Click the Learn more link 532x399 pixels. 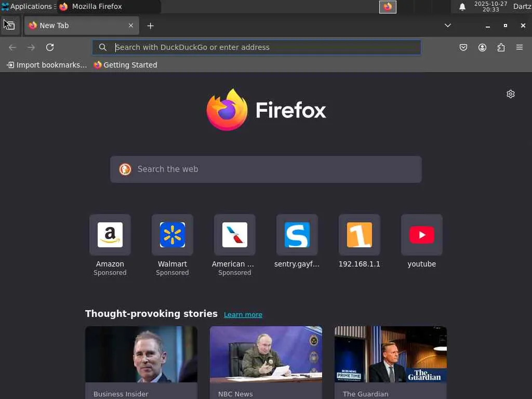point(243,314)
